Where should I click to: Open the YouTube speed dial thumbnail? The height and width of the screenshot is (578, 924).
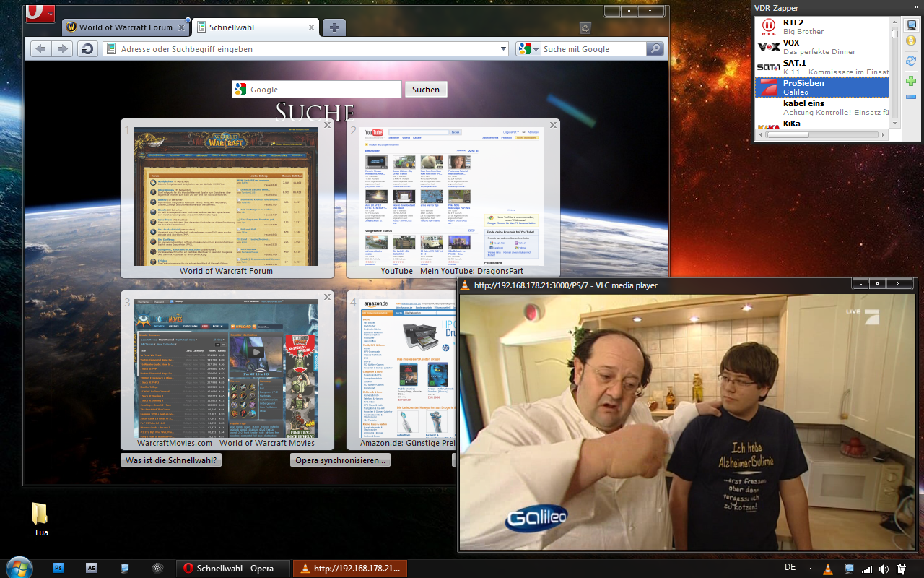[453, 197]
